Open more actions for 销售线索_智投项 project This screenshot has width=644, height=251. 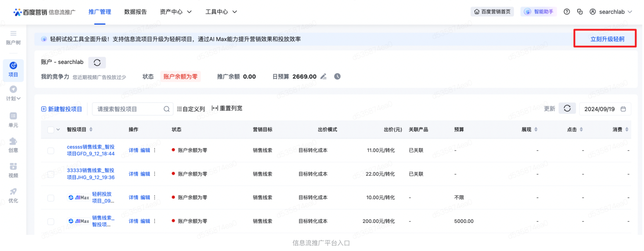(155, 221)
